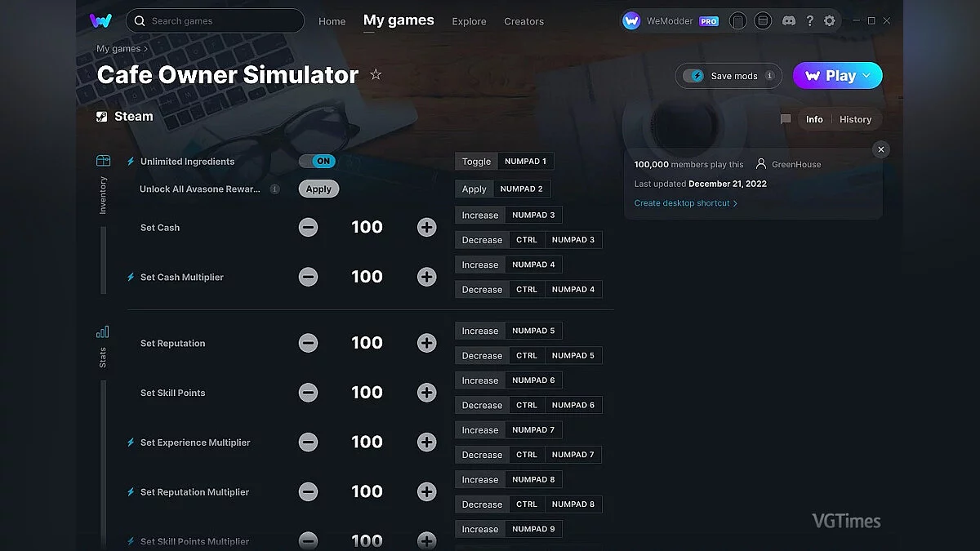Edit Decrease CTRL NUMPAD 4 hotkey
This screenshot has height=551, width=980.
(x=528, y=290)
